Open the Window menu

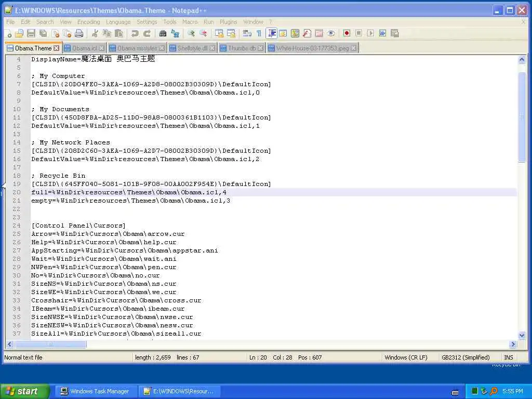253,22
